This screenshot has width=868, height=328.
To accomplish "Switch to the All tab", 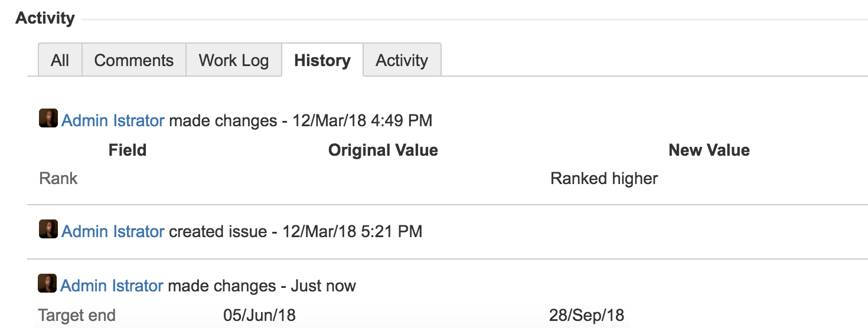I will pos(60,60).
